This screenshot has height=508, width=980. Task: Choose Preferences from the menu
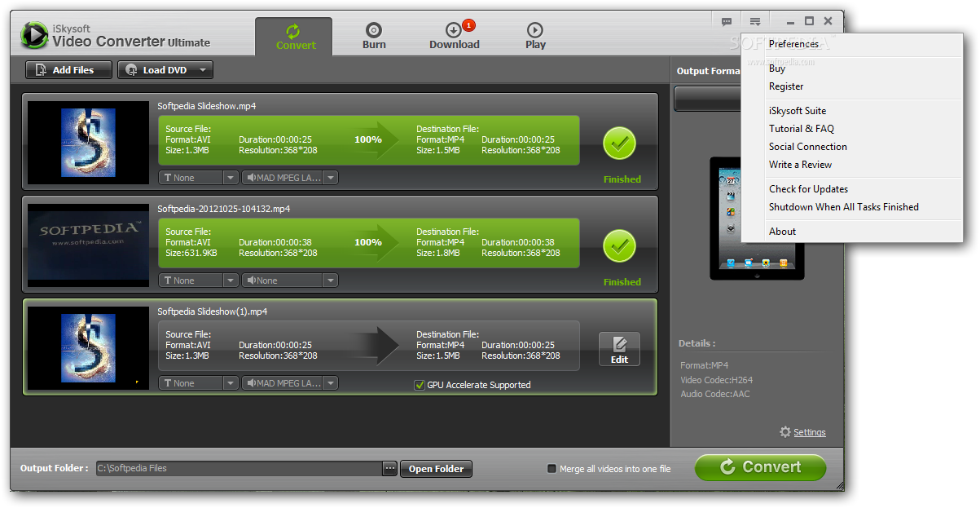click(x=793, y=44)
